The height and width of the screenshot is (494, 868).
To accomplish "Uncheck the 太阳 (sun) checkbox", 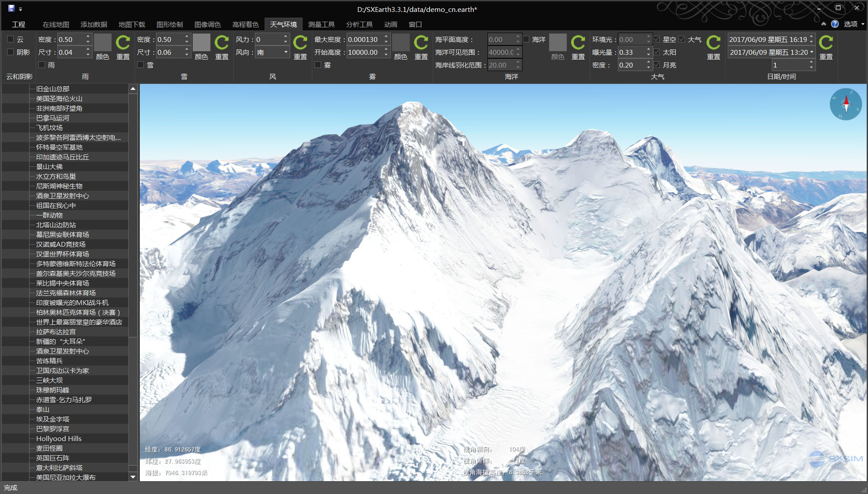I will 657,52.
